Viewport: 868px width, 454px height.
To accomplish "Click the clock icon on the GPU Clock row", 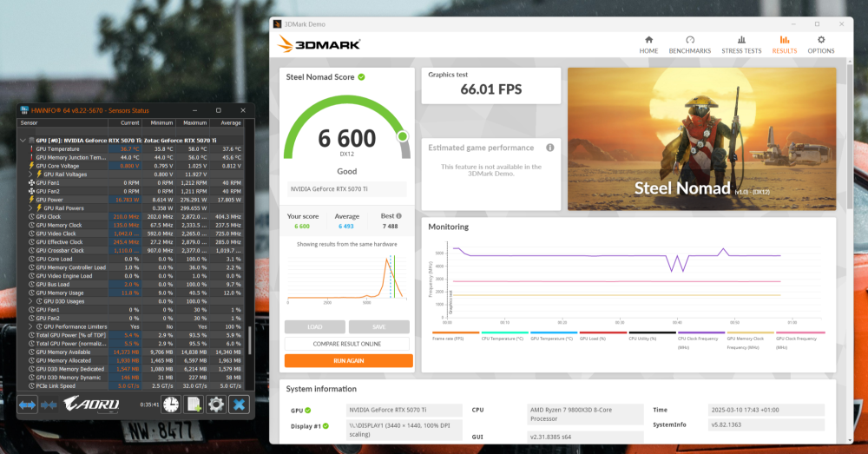I will 31,216.
